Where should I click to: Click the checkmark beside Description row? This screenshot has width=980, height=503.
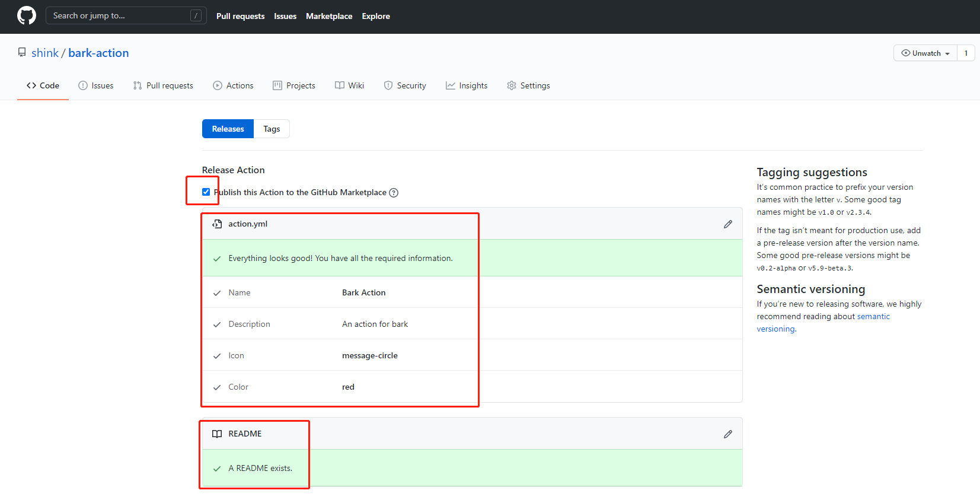217,324
